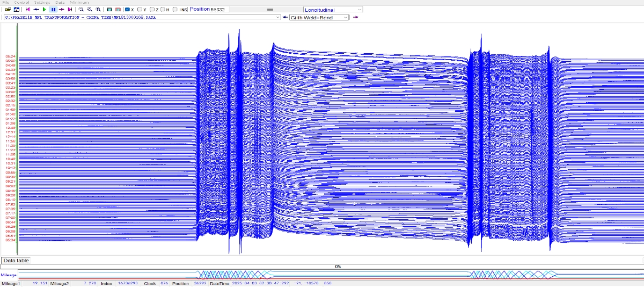Viewport: 644px width, 287px height.
Task: Open the Control menu
Action: (21, 3)
